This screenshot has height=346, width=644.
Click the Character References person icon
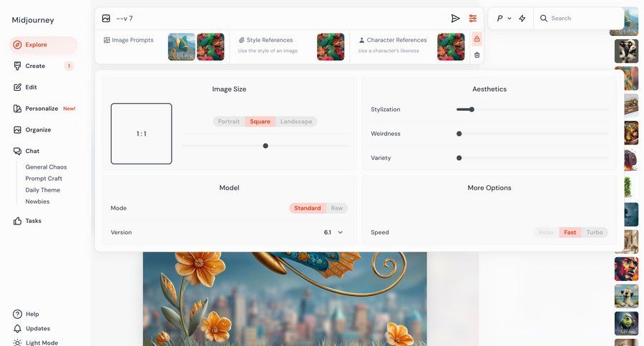361,40
